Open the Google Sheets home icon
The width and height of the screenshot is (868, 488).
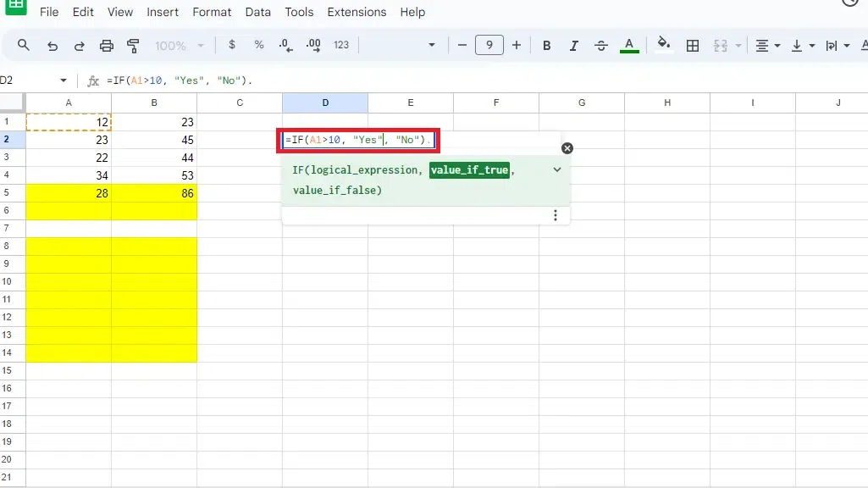click(x=16, y=7)
